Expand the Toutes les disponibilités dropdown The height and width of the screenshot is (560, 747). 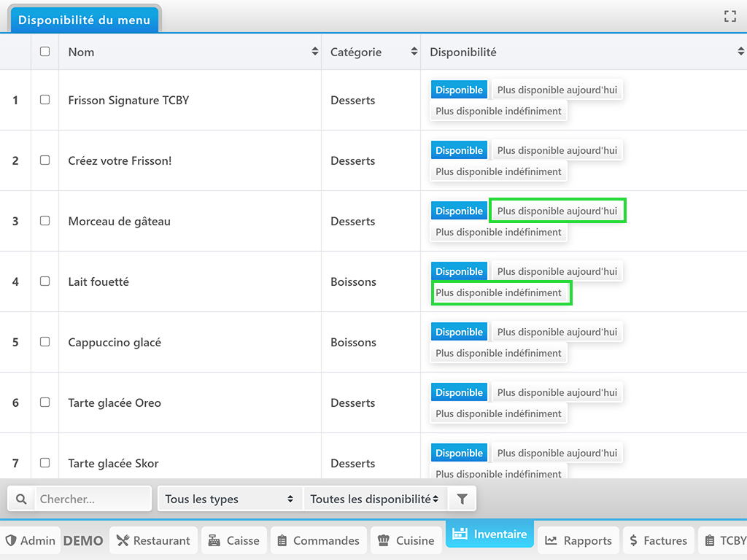(x=374, y=499)
